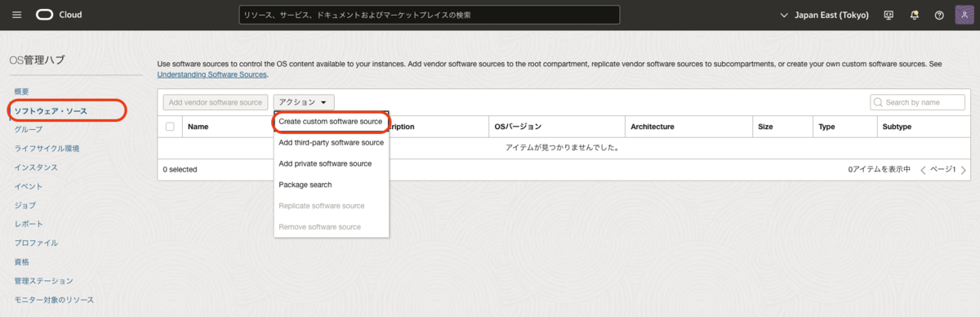The width and height of the screenshot is (980, 317).
Task: Open グループ in the sidebar
Action: tap(29, 129)
